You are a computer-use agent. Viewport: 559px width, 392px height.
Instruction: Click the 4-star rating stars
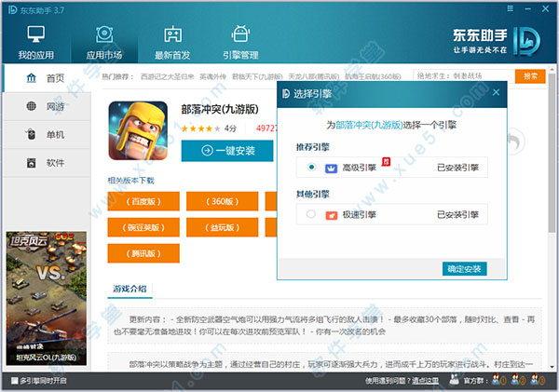[x=200, y=128]
